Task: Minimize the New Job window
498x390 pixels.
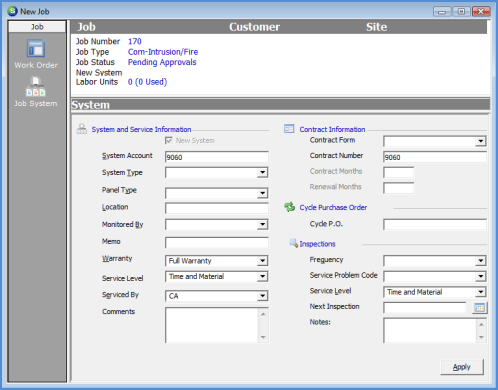Action: [442, 12]
